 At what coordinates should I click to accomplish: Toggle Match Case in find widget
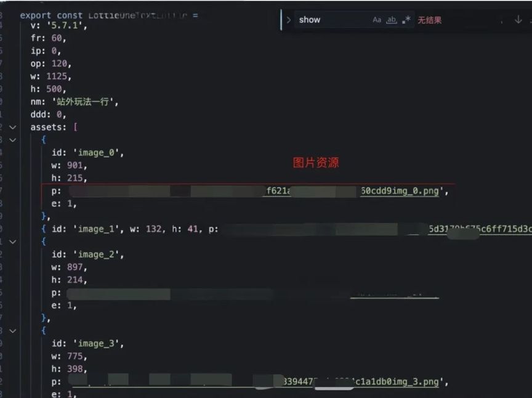coord(377,20)
